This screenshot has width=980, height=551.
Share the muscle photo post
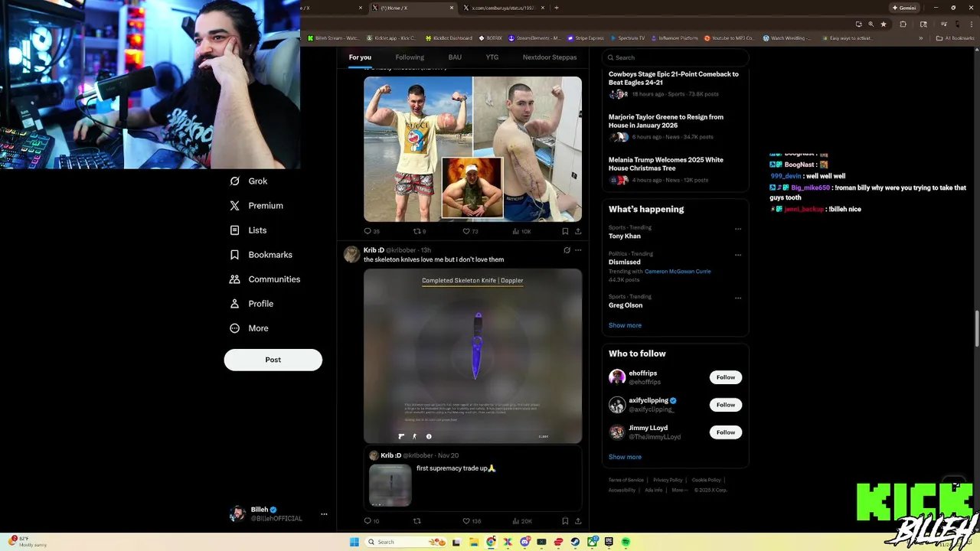[x=578, y=231]
